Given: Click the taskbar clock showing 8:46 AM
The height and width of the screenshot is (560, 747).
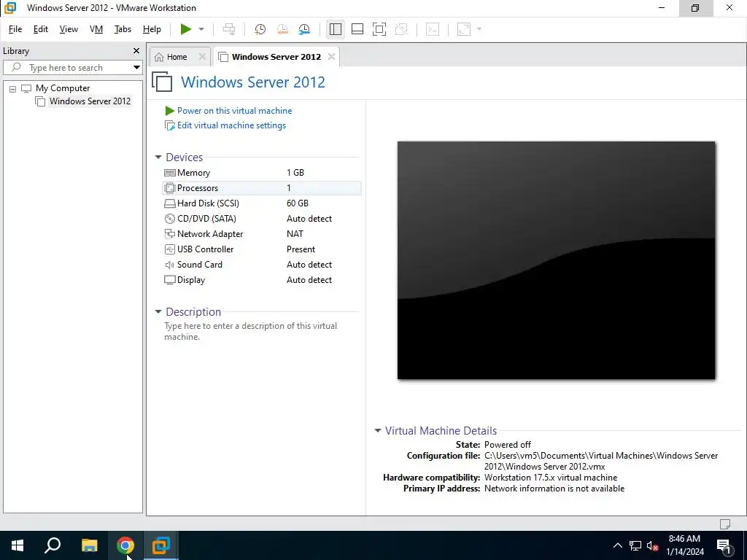Looking at the screenshot, I should pyautogui.click(x=684, y=545).
